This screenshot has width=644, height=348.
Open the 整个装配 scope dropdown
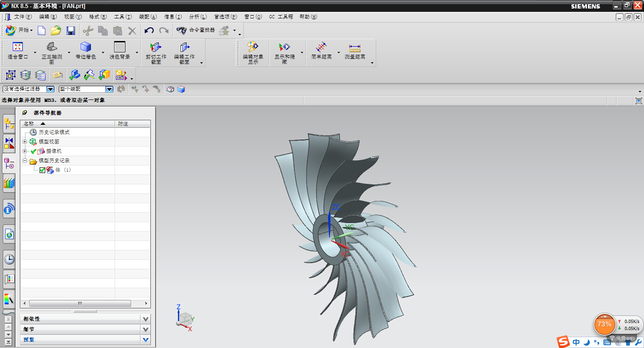(109, 89)
